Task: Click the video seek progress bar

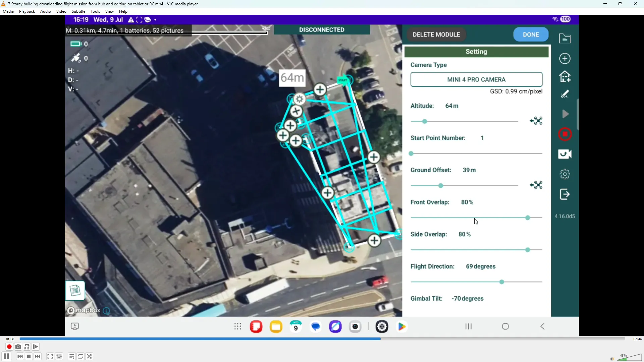Action: click(322, 339)
